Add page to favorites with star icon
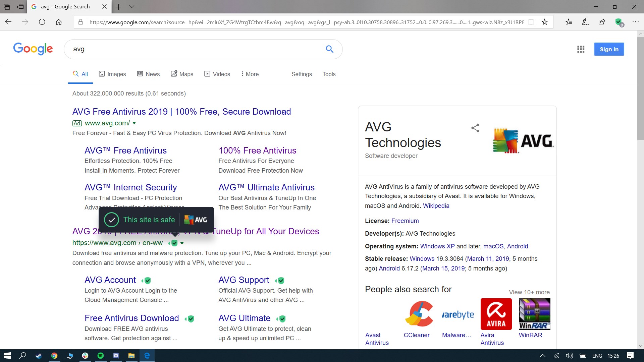Screen dimensions: 644x362 pos(545,22)
